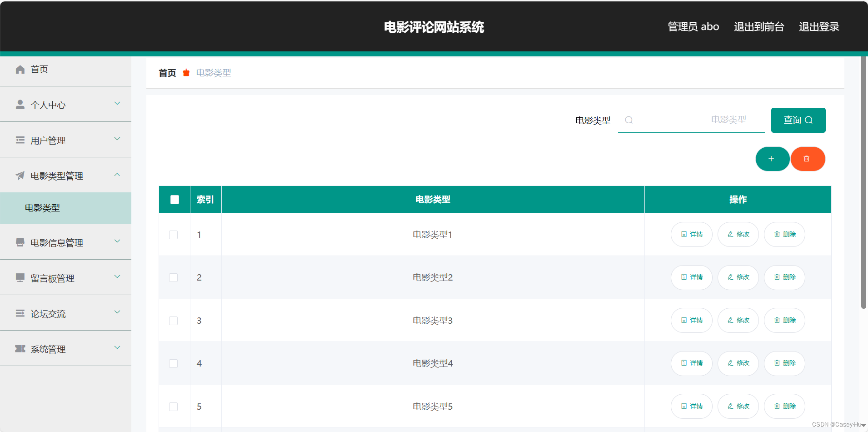The height and width of the screenshot is (432, 868).
Task: Click 修改 for 电影类型3
Action: point(738,320)
